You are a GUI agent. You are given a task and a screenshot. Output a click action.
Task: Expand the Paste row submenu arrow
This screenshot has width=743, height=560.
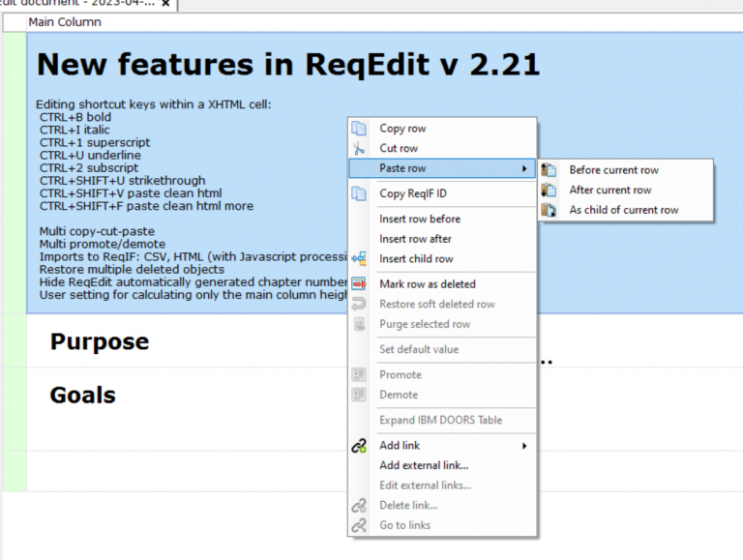(x=524, y=168)
